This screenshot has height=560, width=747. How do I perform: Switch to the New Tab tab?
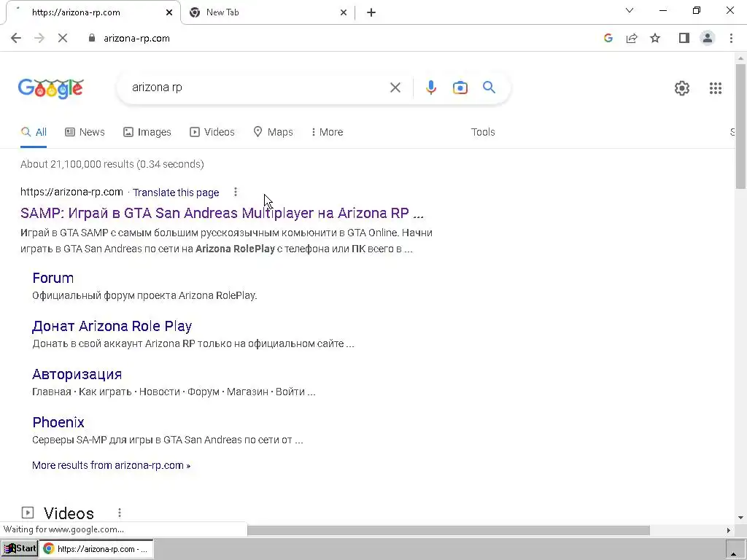(x=268, y=12)
